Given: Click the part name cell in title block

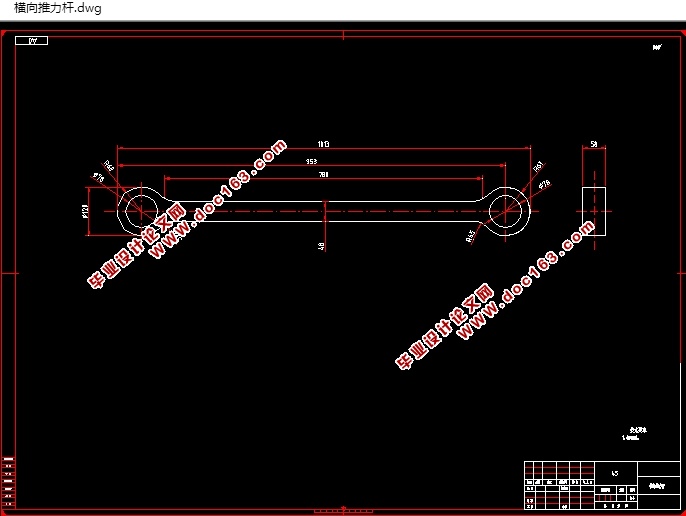Looking at the screenshot, I should click(x=657, y=486).
